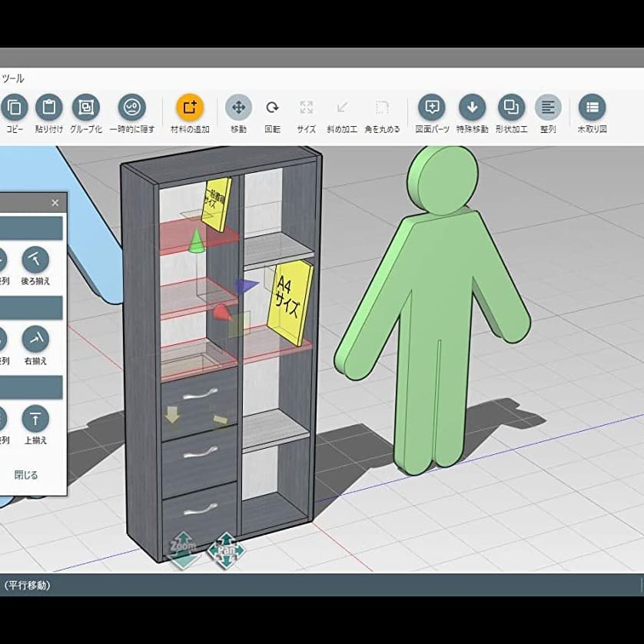Click the 右揃え (Align right) button

tap(35, 339)
